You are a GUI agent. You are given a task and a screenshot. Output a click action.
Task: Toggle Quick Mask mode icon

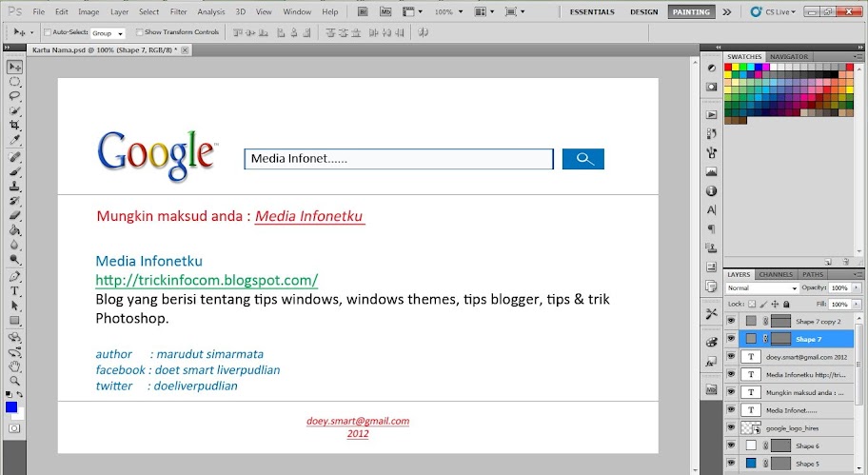14,428
